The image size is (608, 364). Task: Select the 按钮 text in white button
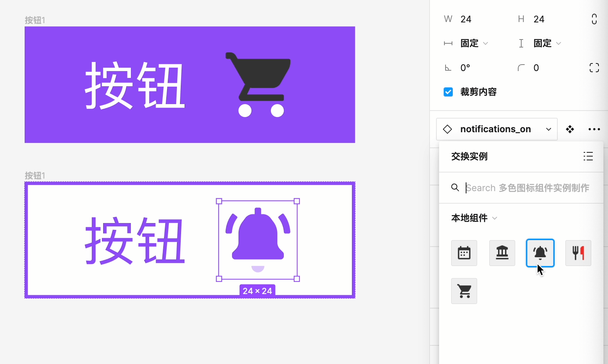point(135,241)
